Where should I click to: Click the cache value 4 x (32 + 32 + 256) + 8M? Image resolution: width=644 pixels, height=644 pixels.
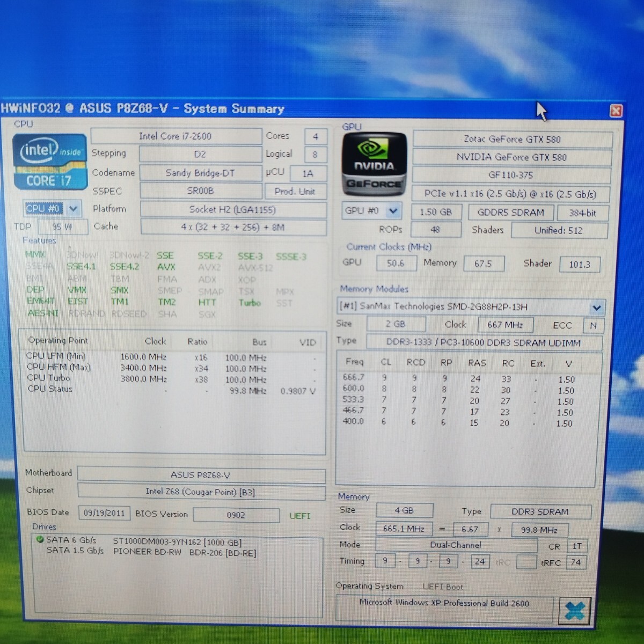pos(233,227)
